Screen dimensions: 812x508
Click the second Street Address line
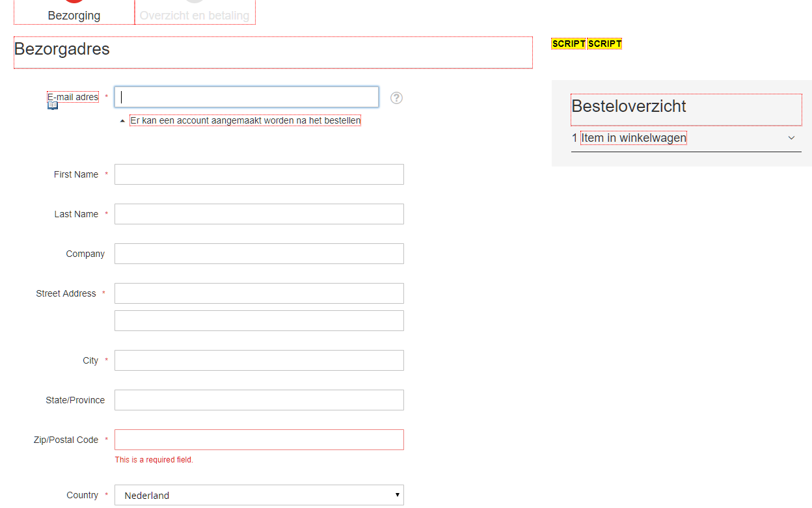259,320
